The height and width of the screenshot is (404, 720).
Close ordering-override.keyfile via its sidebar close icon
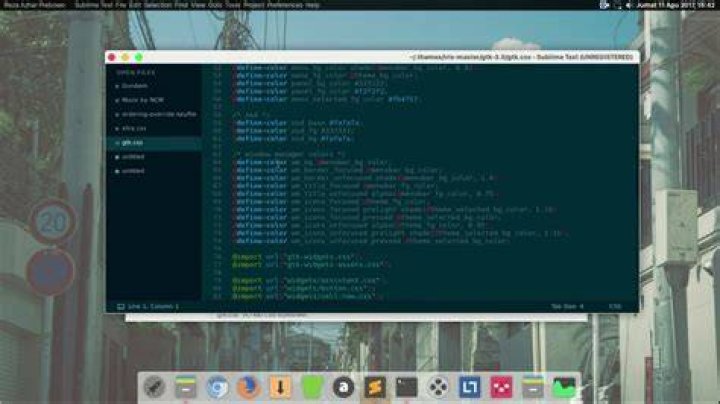point(117,114)
